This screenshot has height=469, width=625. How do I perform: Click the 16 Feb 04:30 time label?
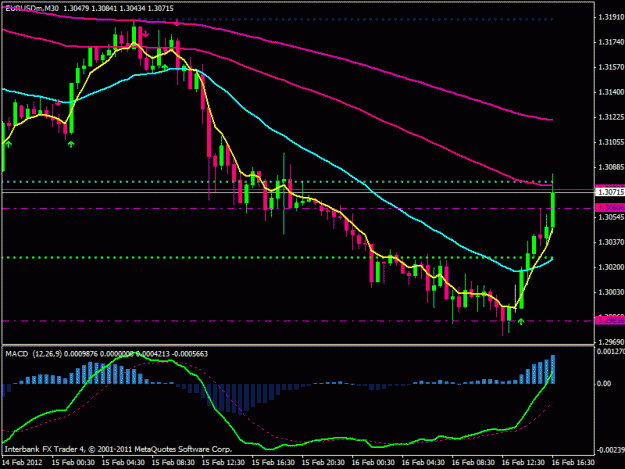(423, 463)
